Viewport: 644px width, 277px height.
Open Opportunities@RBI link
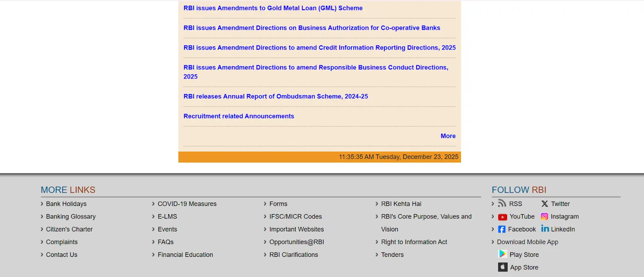pyautogui.click(x=297, y=242)
